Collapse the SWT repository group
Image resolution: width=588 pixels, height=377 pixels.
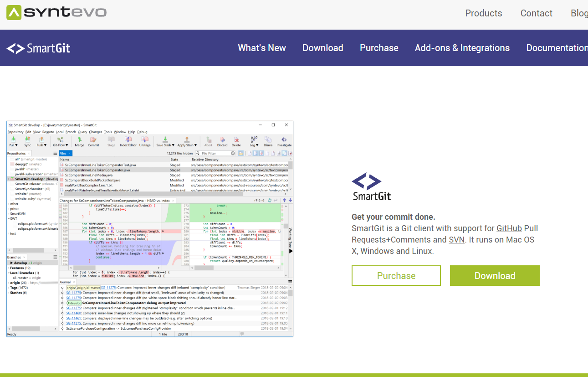(8, 219)
